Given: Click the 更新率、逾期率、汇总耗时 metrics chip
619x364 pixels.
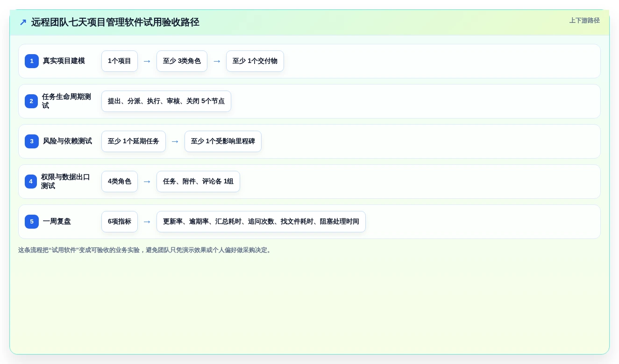Looking at the screenshot, I should pyautogui.click(x=261, y=222).
